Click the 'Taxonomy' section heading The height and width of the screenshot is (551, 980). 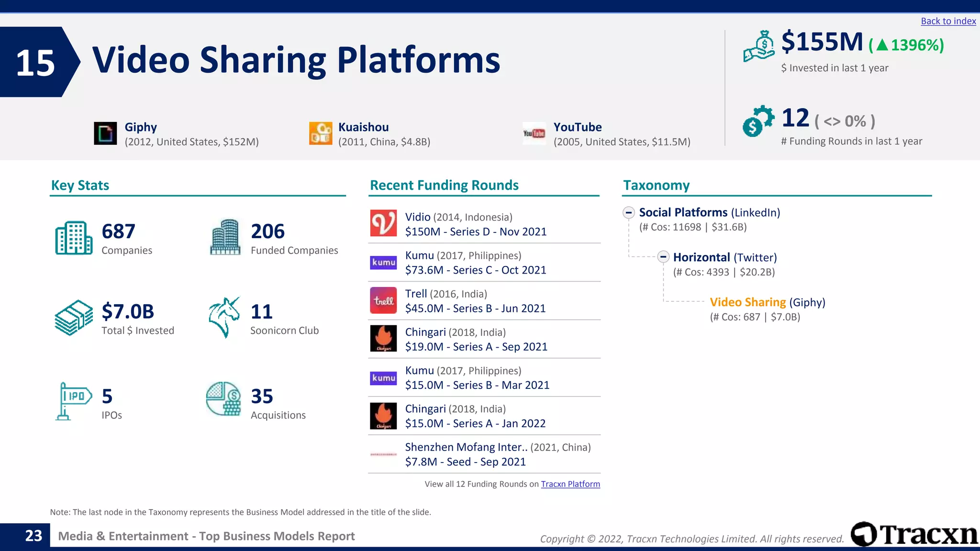[x=656, y=185]
